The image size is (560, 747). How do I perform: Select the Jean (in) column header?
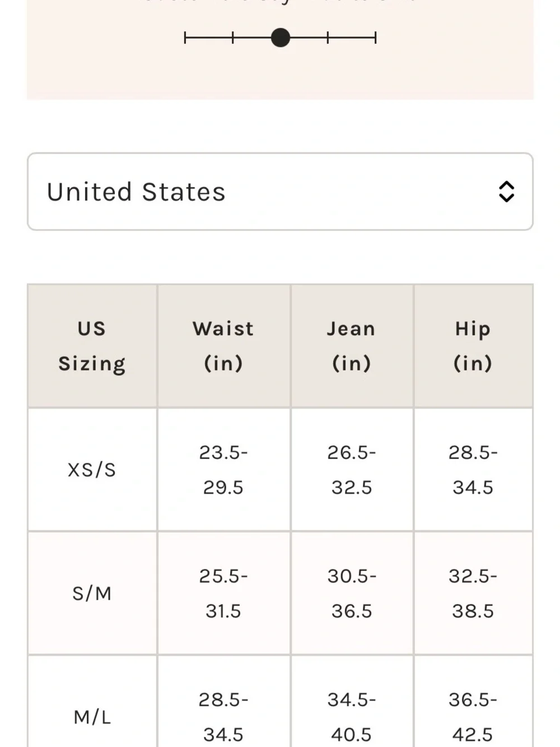coord(352,346)
